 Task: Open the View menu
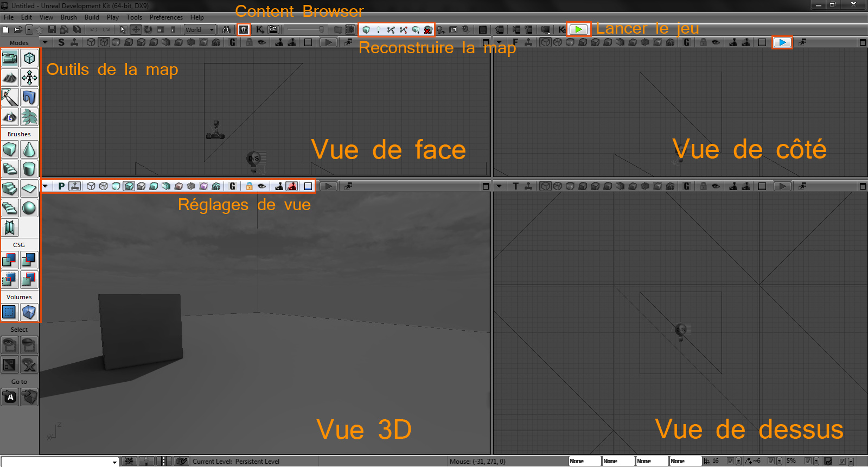click(47, 17)
